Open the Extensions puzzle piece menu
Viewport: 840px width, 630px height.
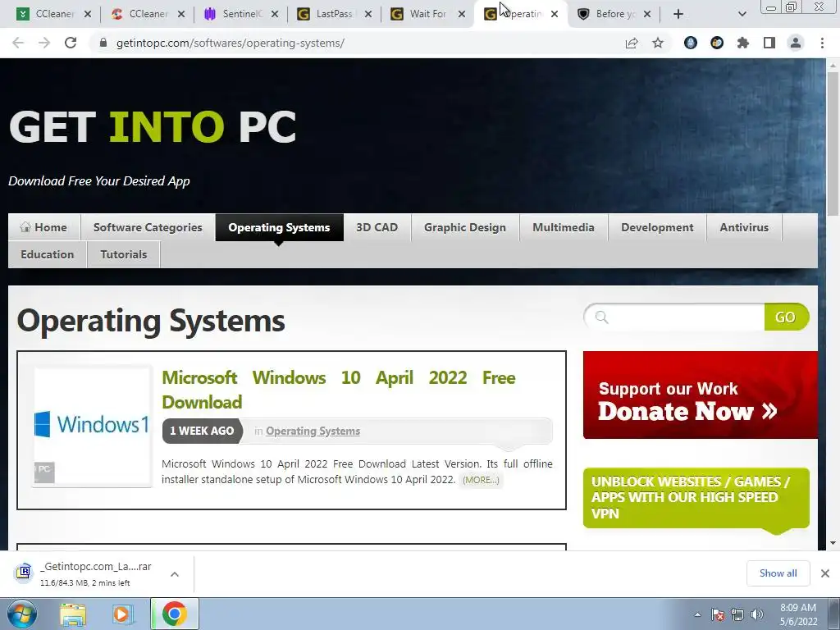(x=743, y=43)
